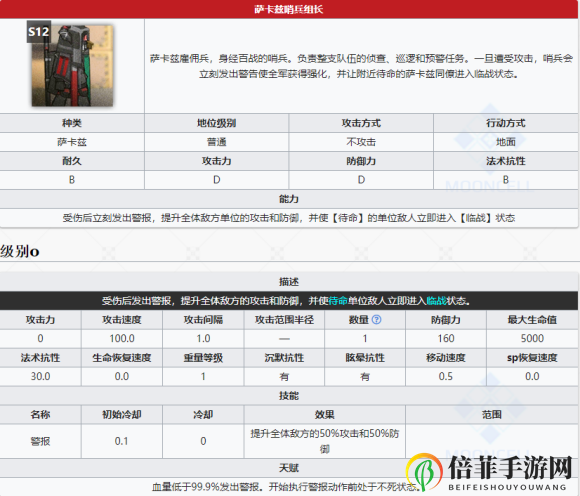Click the 范围 header cell
Viewport: 580px width, 496px height.
[492, 415]
